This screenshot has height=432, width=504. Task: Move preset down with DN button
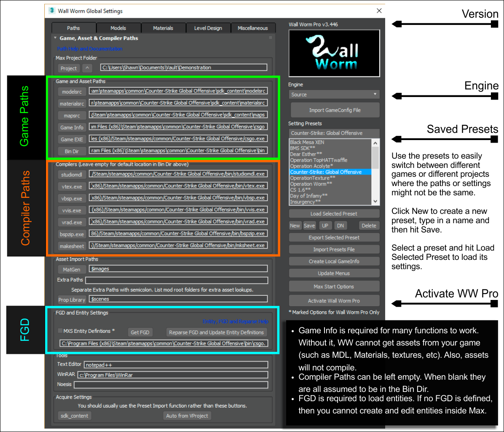(340, 225)
